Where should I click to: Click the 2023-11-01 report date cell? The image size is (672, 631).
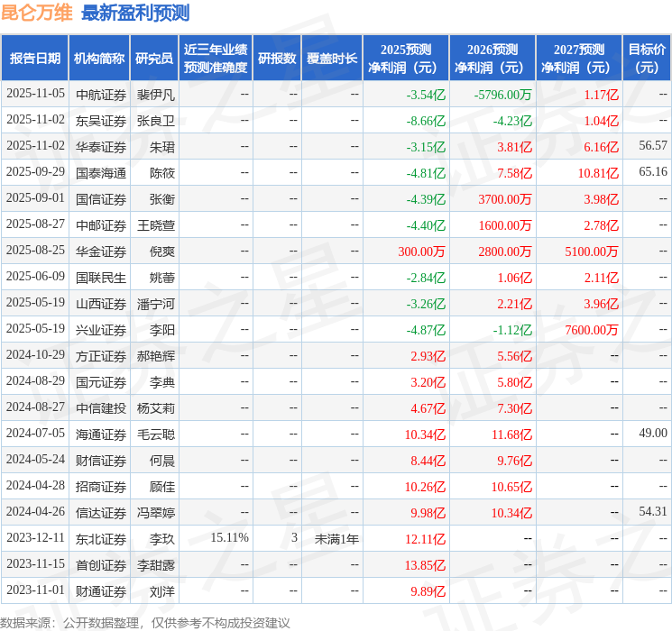point(35,590)
